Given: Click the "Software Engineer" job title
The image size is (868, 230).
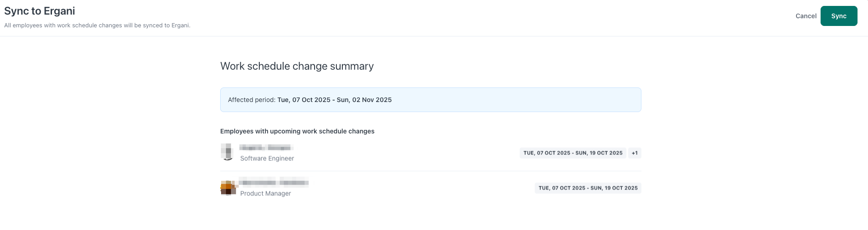Looking at the screenshot, I should coord(267,158).
